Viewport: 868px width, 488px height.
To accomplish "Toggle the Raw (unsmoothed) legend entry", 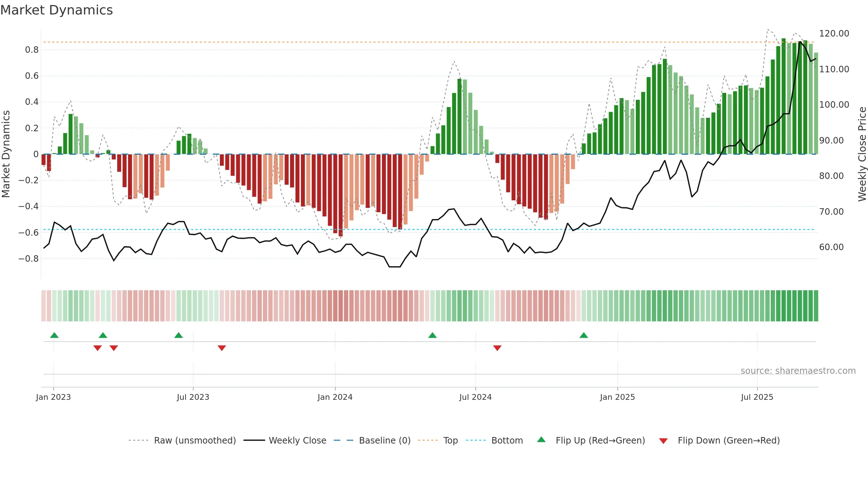I will [x=182, y=440].
